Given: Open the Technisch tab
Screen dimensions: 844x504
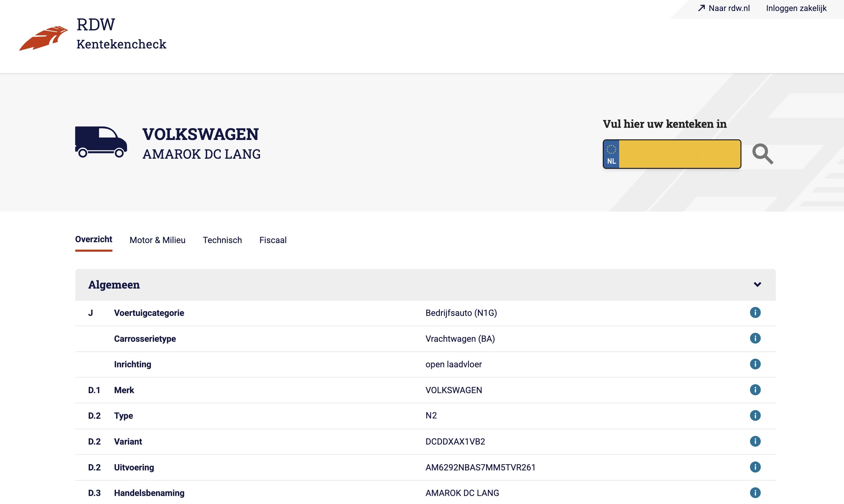Looking at the screenshot, I should pyautogui.click(x=222, y=240).
